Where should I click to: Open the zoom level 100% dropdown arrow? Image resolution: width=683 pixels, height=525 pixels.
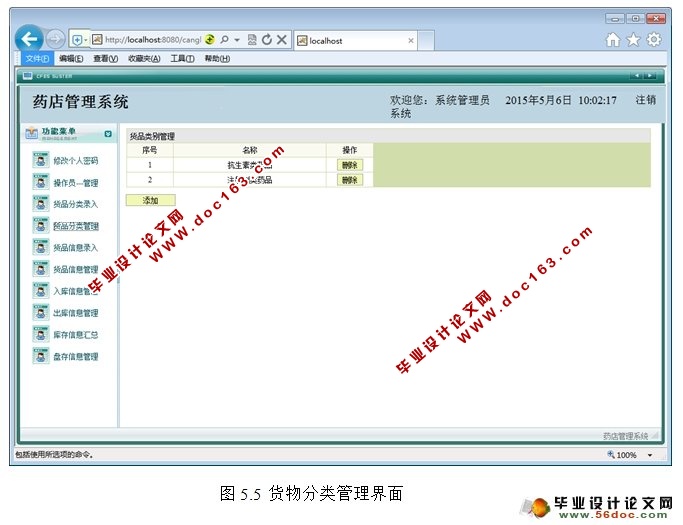(650, 455)
